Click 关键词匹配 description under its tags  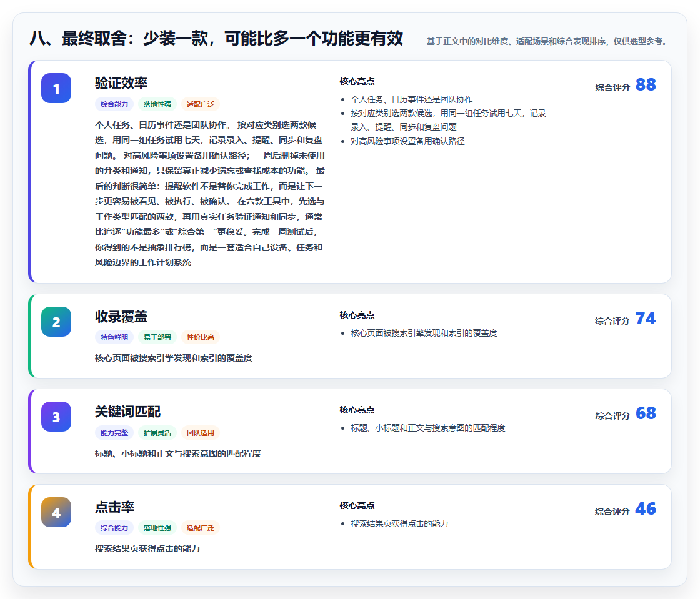click(178, 453)
